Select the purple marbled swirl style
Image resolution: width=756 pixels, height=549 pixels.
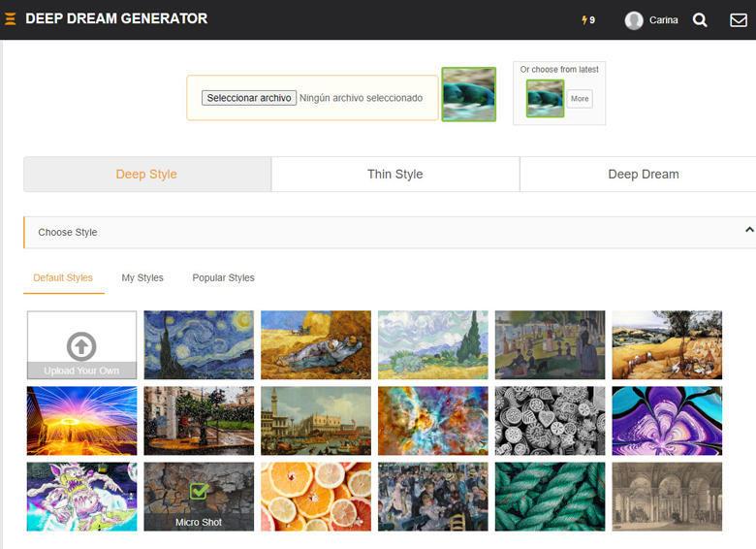pos(667,421)
